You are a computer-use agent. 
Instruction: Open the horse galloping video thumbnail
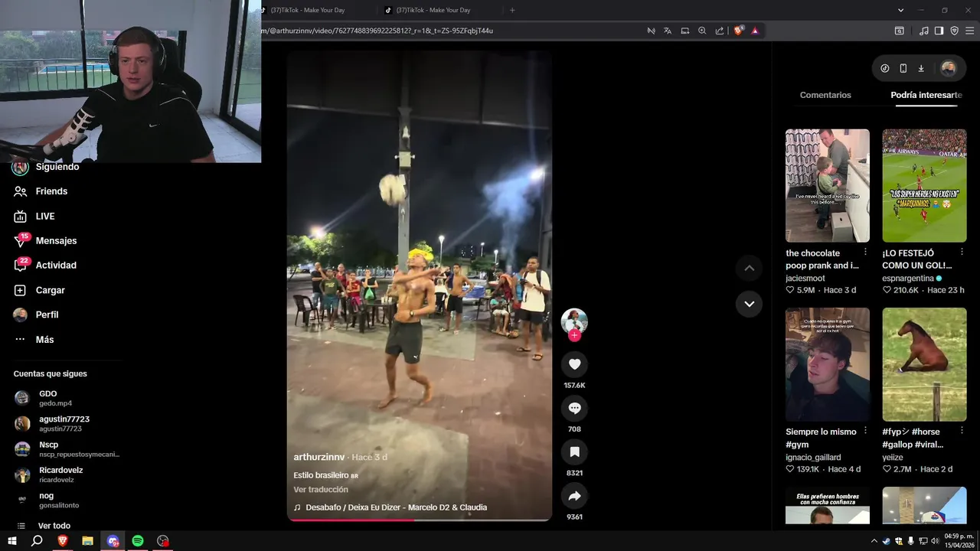pyautogui.click(x=924, y=364)
